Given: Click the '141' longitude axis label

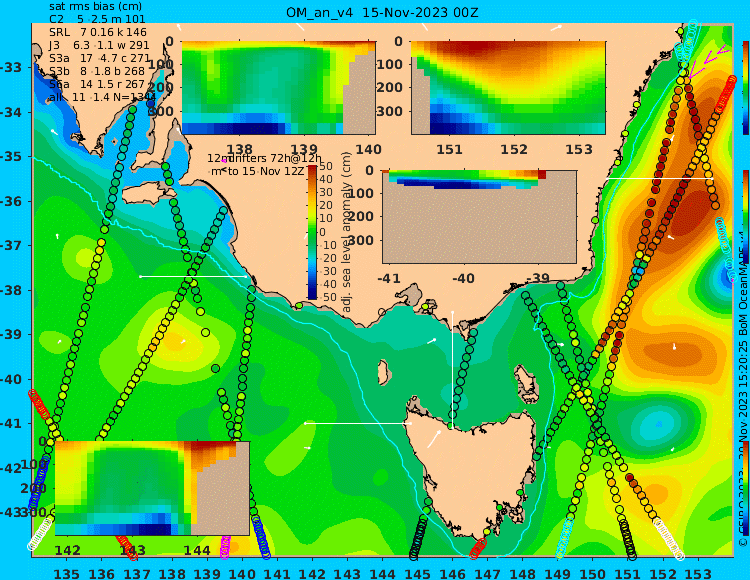Looking at the screenshot, I should [x=277, y=573].
